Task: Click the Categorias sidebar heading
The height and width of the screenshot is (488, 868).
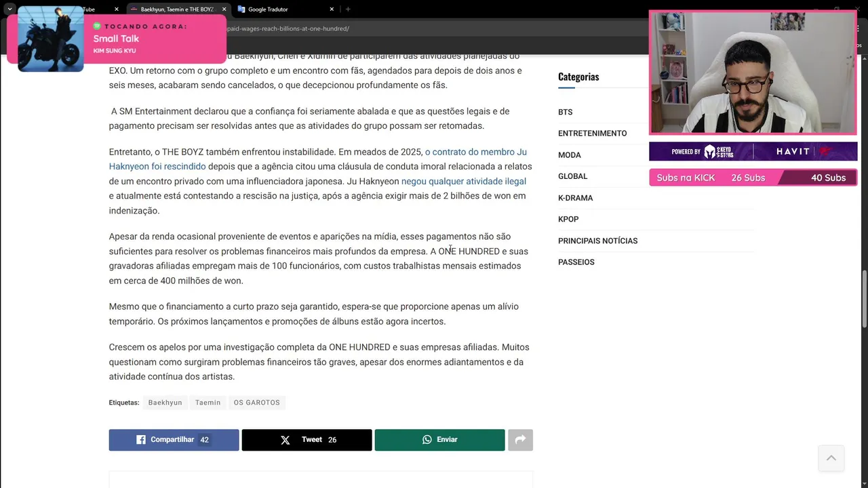Action: coord(578,77)
